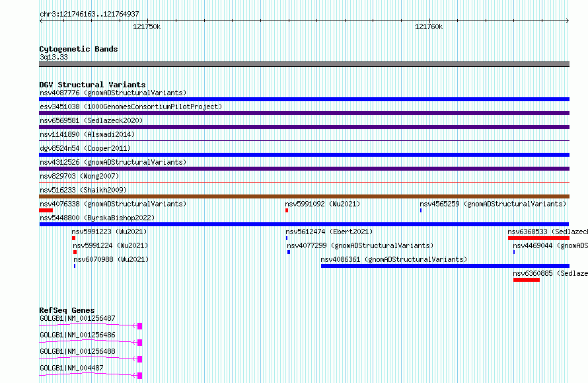Select the purple esv3451038 variant bar
588x383 pixels.
point(304,113)
